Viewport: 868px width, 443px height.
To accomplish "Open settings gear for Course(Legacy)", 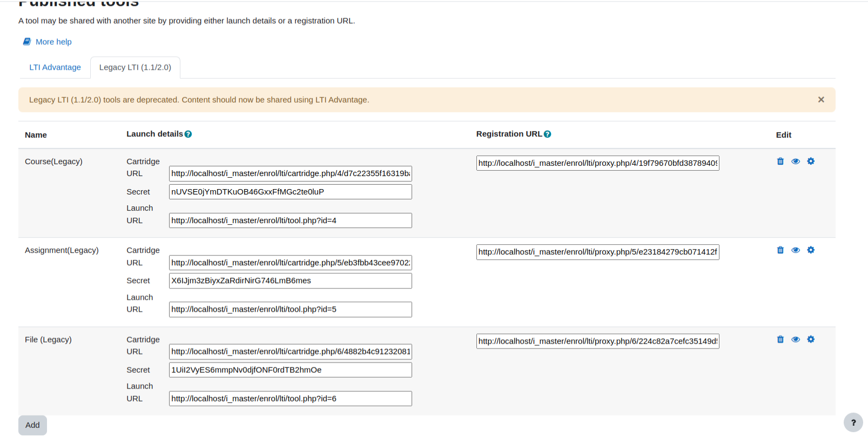I will 811,161.
